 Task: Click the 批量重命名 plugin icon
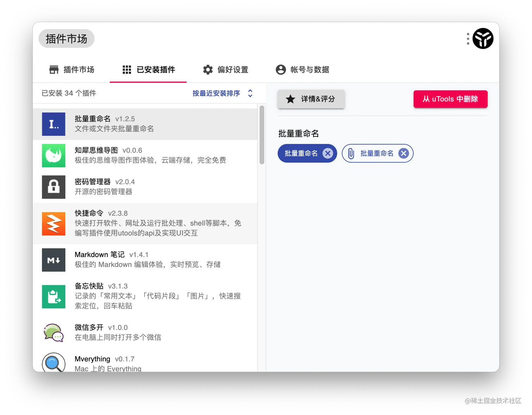tap(53, 124)
